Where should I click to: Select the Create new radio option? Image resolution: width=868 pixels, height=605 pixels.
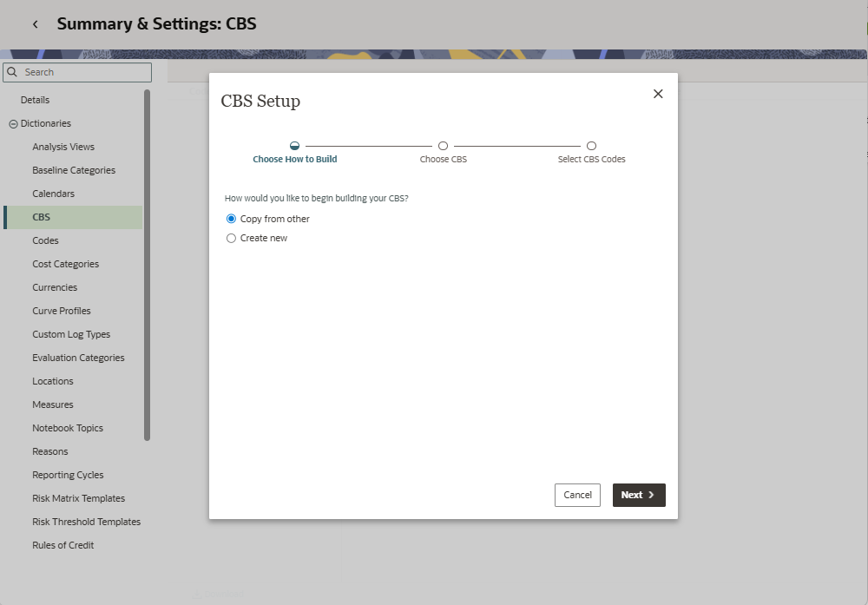(231, 238)
